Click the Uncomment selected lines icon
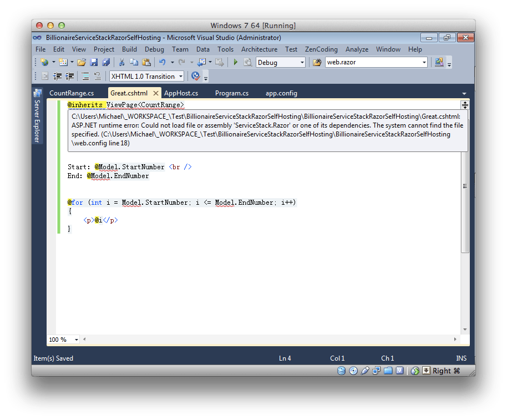 pos(98,77)
